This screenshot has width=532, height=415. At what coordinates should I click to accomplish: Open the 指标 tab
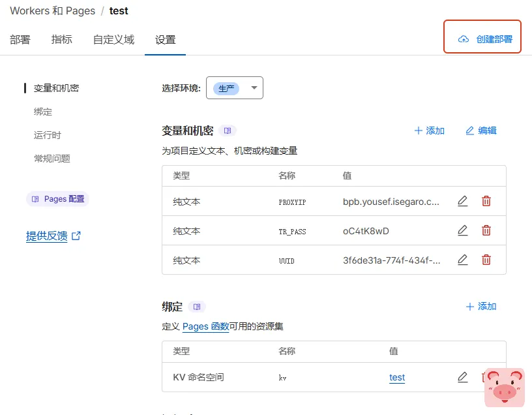[x=62, y=39]
